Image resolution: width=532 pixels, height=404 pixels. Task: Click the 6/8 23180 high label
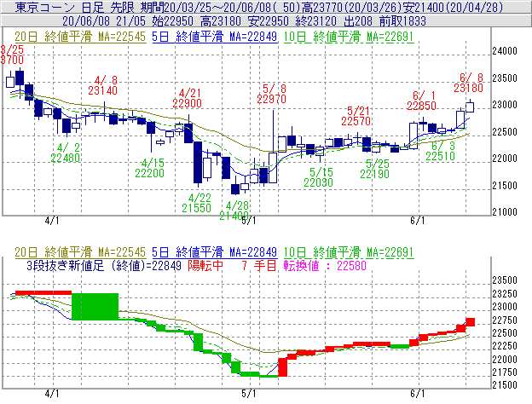tap(469, 83)
